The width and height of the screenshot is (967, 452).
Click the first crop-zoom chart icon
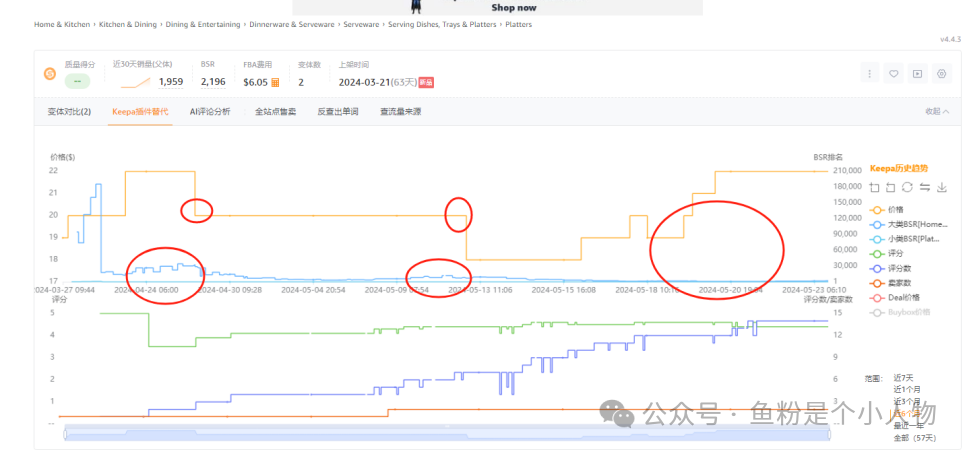point(874,187)
